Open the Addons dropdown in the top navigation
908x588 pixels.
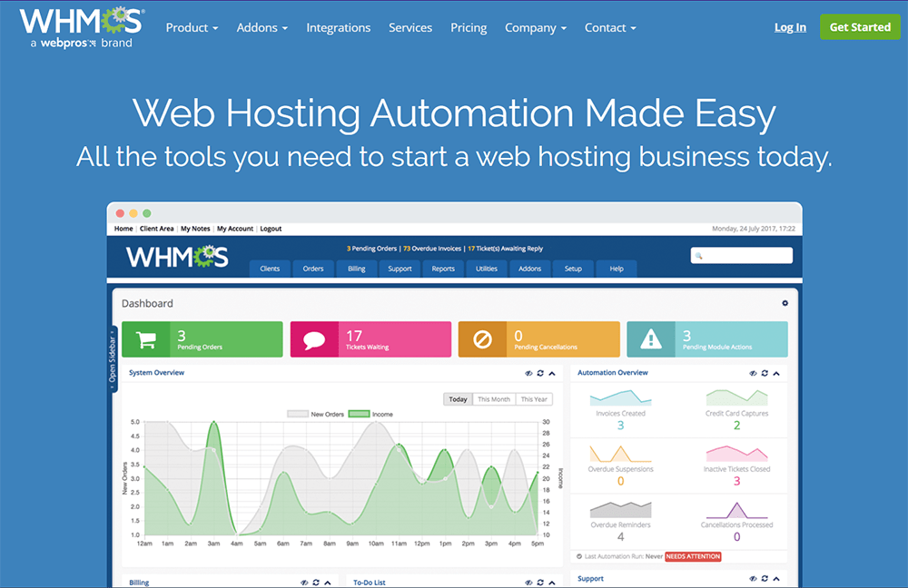pyautogui.click(x=262, y=28)
